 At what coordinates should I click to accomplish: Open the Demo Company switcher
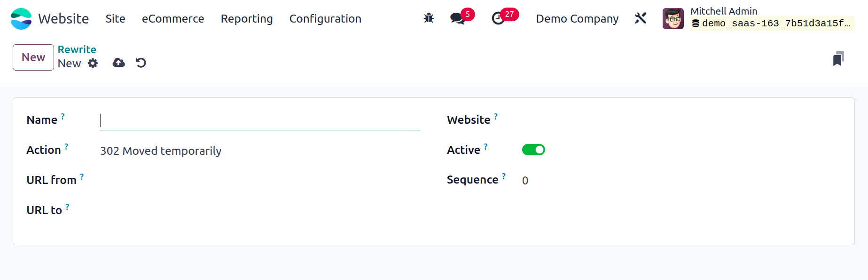click(577, 19)
